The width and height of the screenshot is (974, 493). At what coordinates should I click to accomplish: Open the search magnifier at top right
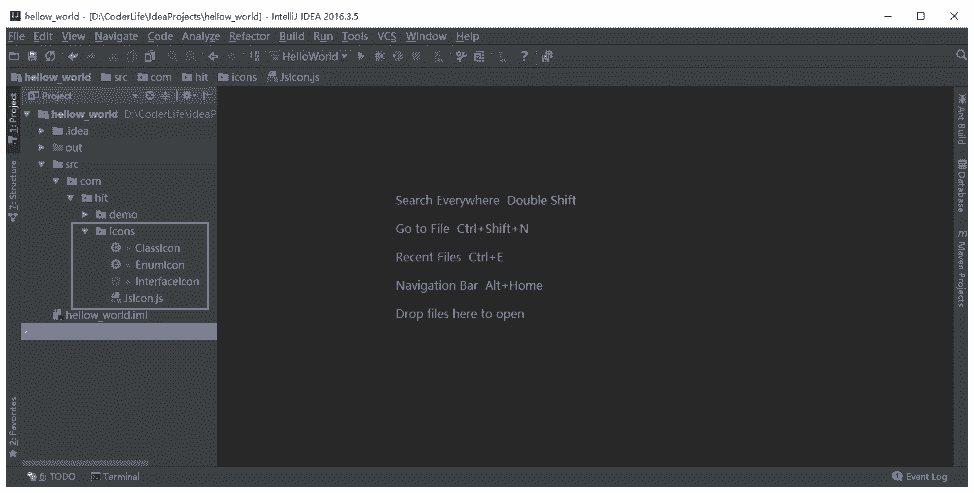click(961, 56)
